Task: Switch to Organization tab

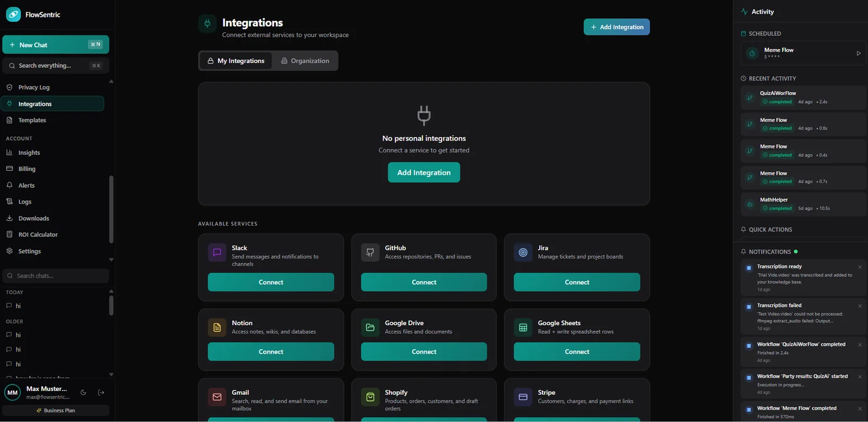Action: (x=305, y=61)
